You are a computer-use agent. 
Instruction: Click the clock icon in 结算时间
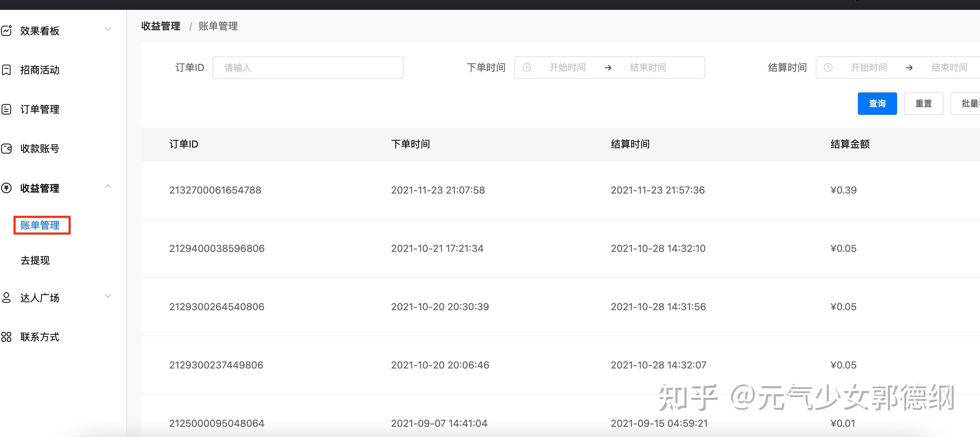(828, 67)
